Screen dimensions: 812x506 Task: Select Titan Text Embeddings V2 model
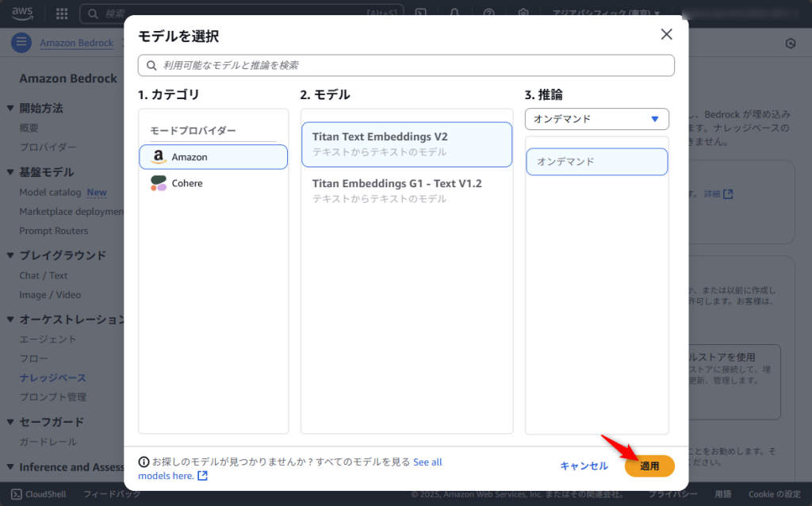407,144
